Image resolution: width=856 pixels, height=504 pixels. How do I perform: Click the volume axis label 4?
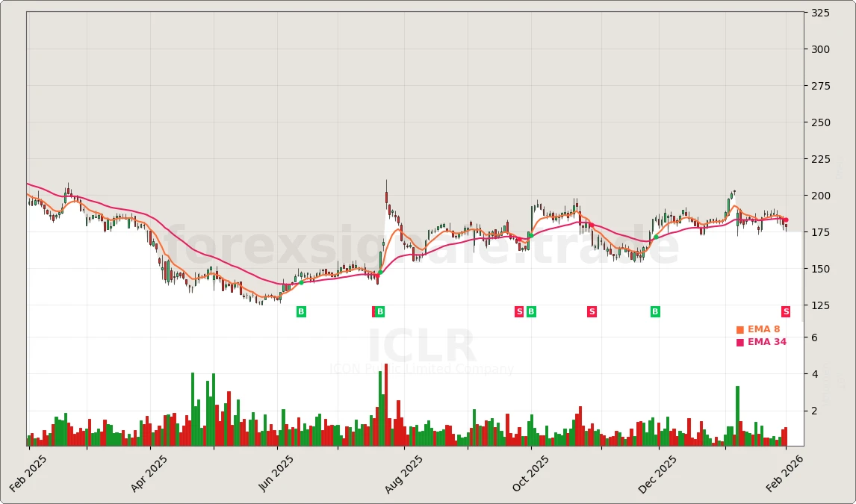pyautogui.click(x=815, y=374)
